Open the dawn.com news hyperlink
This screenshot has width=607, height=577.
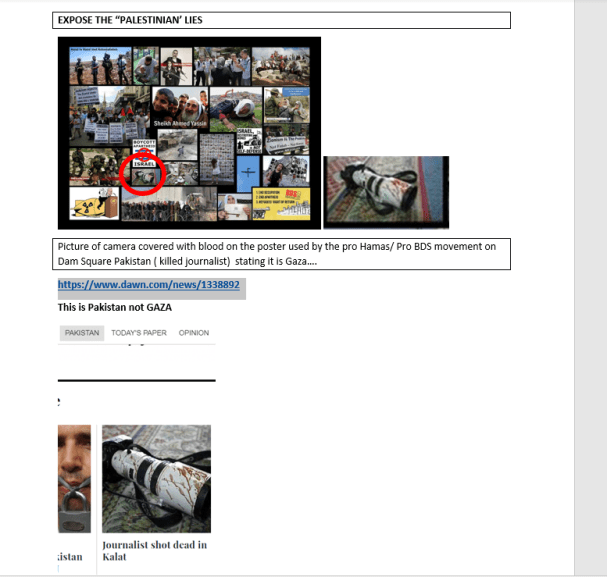149,285
